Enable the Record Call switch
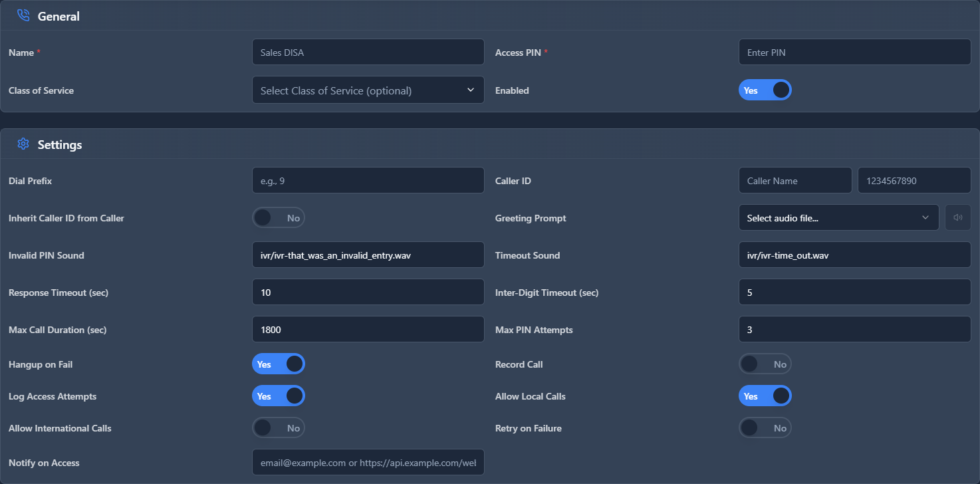 (765, 364)
